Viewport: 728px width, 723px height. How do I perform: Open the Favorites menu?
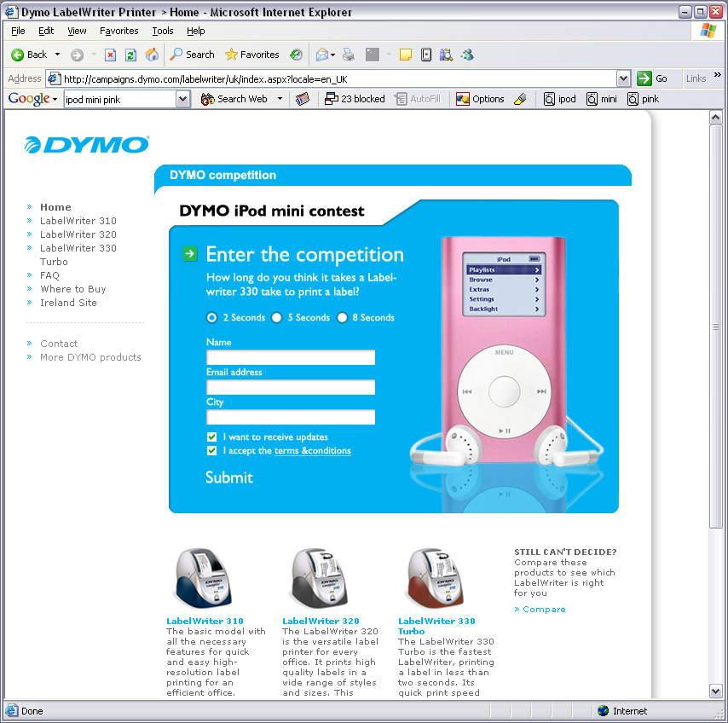coord(119,31)
